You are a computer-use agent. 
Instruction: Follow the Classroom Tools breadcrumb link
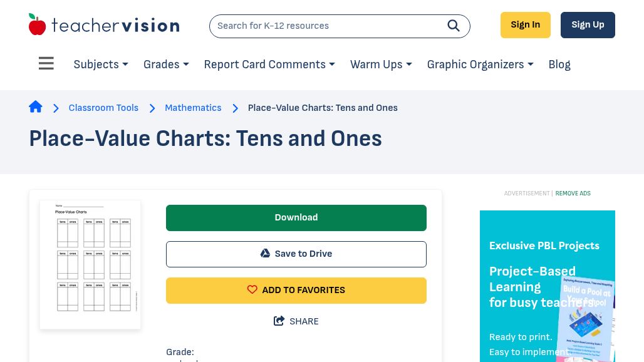[x=103, y=108]
